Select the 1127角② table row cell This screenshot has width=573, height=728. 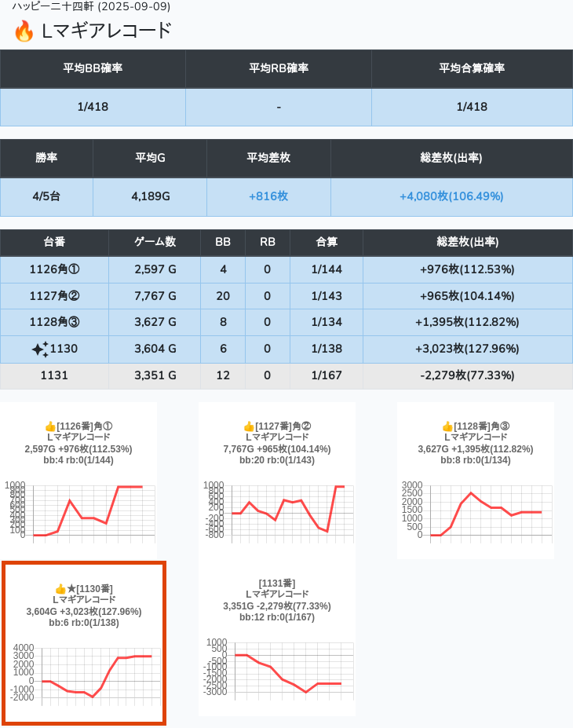[x=54, y=296]
